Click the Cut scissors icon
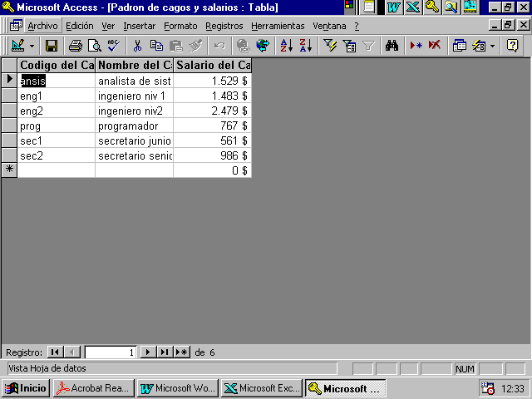This screenshot has width=532, height=399. (x=137, y=46)
